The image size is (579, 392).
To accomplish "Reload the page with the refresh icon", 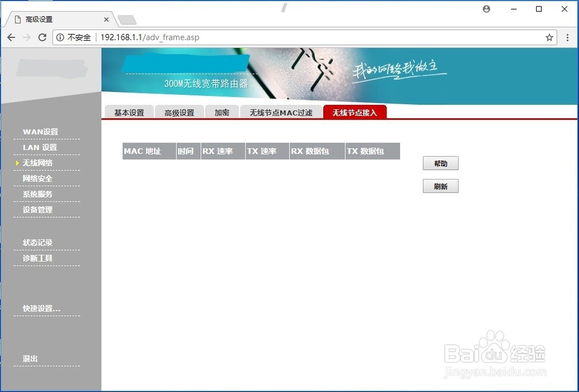I will pyautogui.click(x=42, y=37).
